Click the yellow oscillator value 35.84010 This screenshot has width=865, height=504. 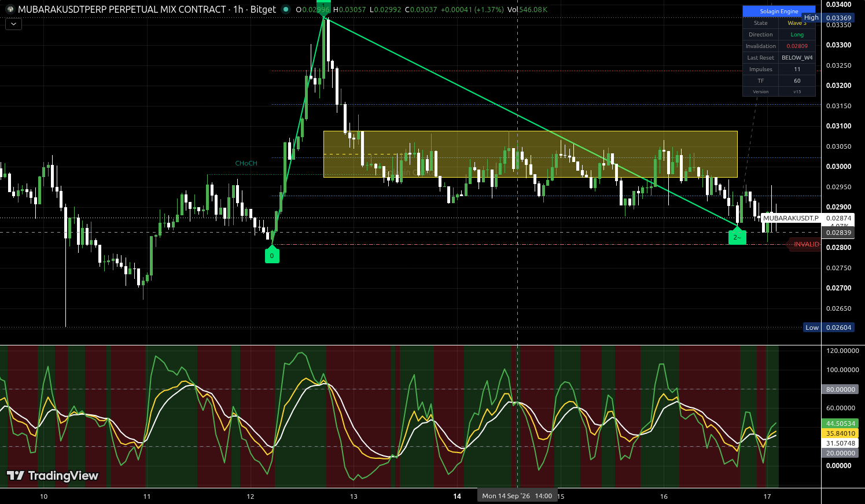click(x=840, y=433)
